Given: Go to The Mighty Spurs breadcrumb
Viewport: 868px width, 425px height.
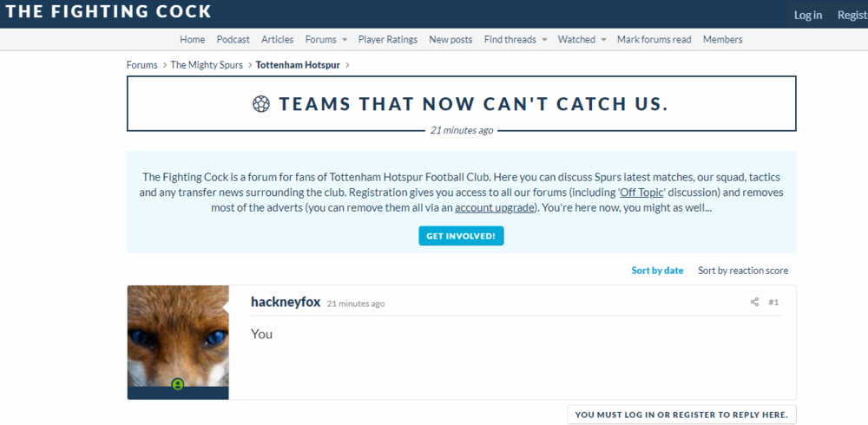Looking at the screenshot, I should 207,65.
